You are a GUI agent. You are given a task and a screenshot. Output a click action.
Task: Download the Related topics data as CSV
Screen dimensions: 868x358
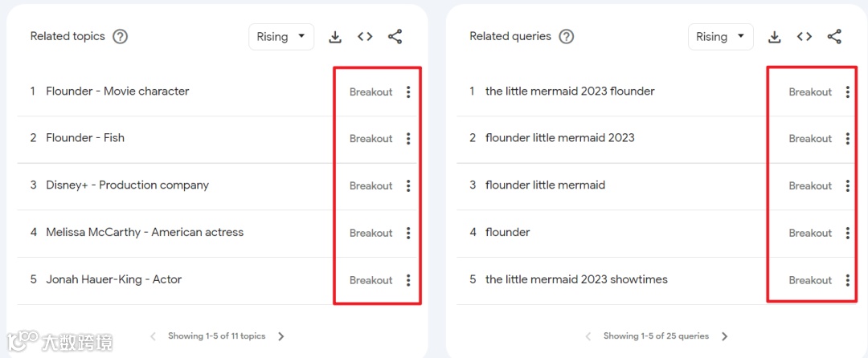click(x=335, y=37)
